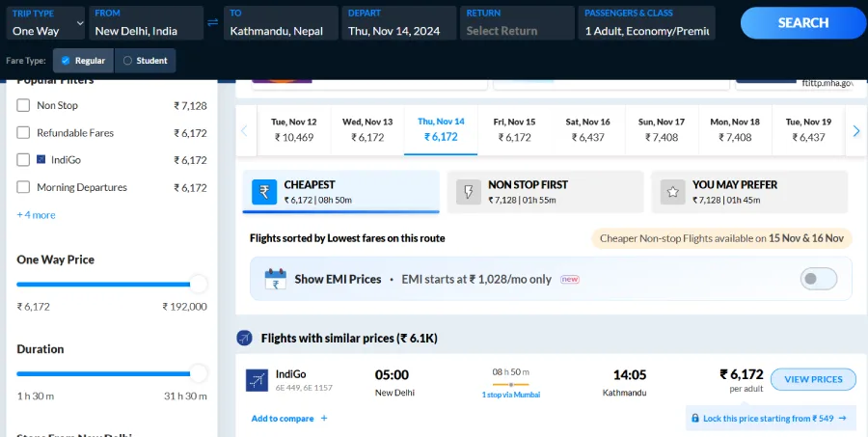Switch to the Non Stop First tab

[x=545, y=191]
